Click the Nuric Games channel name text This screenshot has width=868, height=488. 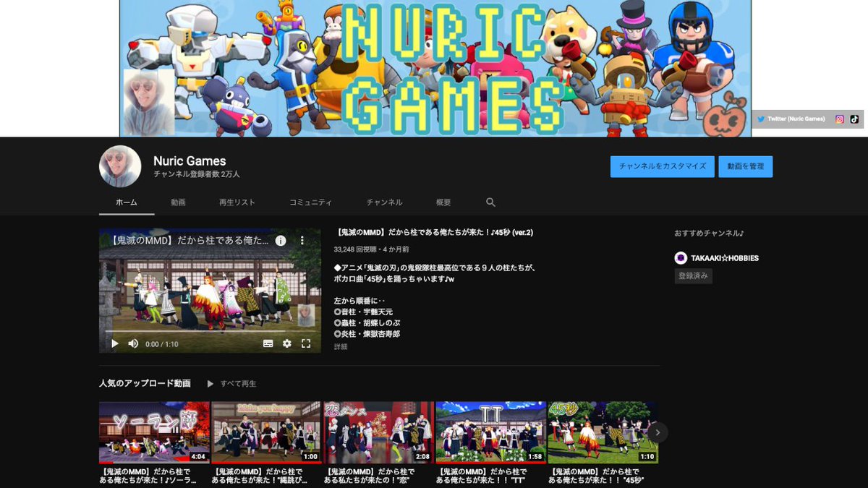coord(190,161)
